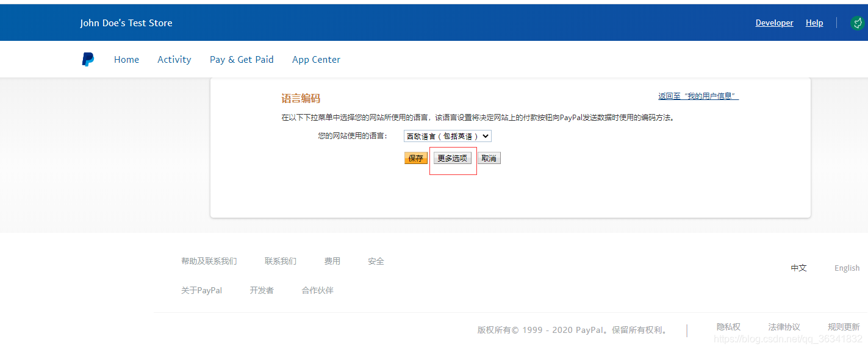Open the 规则更新 footer link
This screenshot has width=868, height=350.
[844, 327]
